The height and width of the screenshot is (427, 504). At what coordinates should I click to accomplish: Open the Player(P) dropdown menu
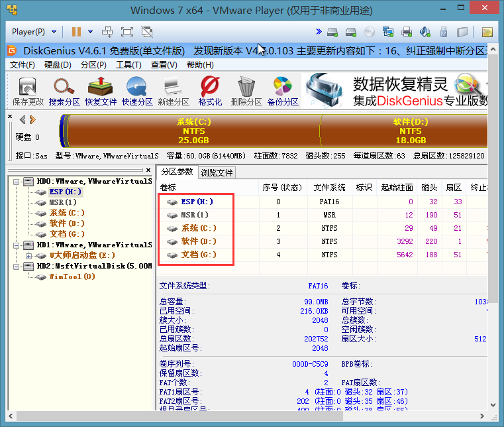(34, 32)
